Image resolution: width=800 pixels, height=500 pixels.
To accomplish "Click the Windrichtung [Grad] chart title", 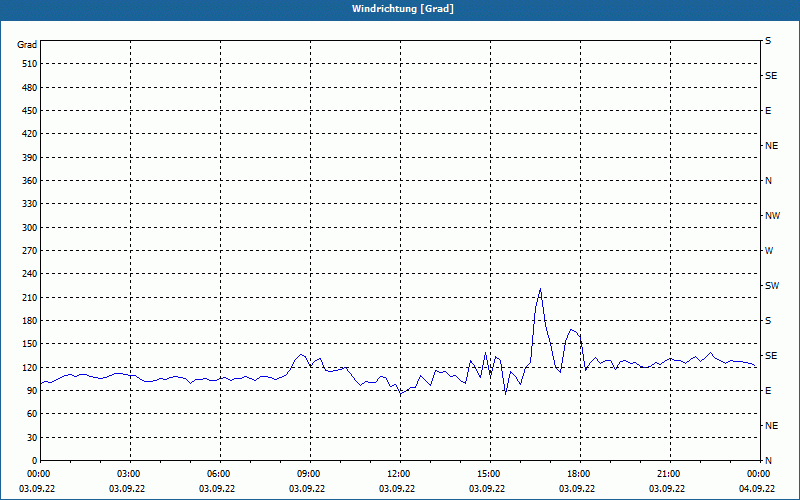I will (x=403, y=9).
